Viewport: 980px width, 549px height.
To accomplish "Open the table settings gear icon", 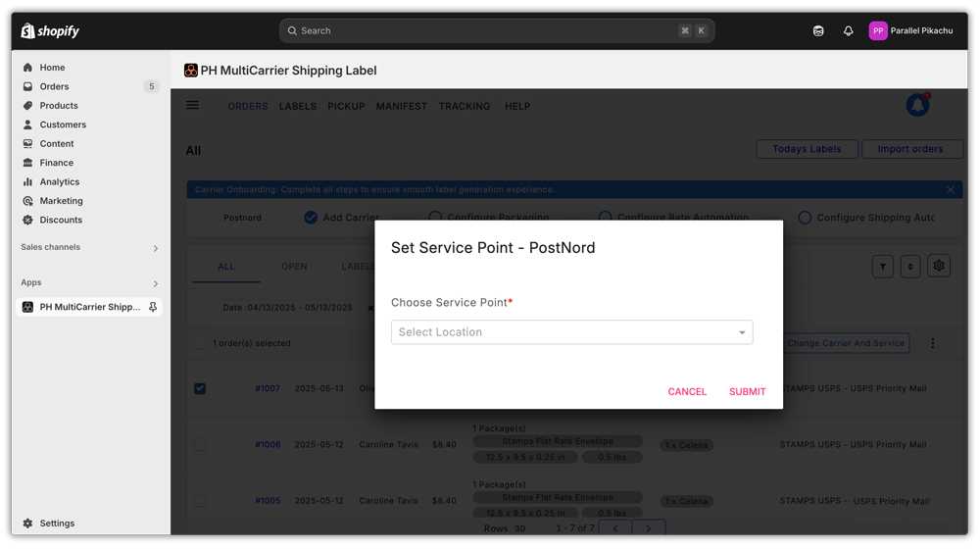I will click(939, 266).
